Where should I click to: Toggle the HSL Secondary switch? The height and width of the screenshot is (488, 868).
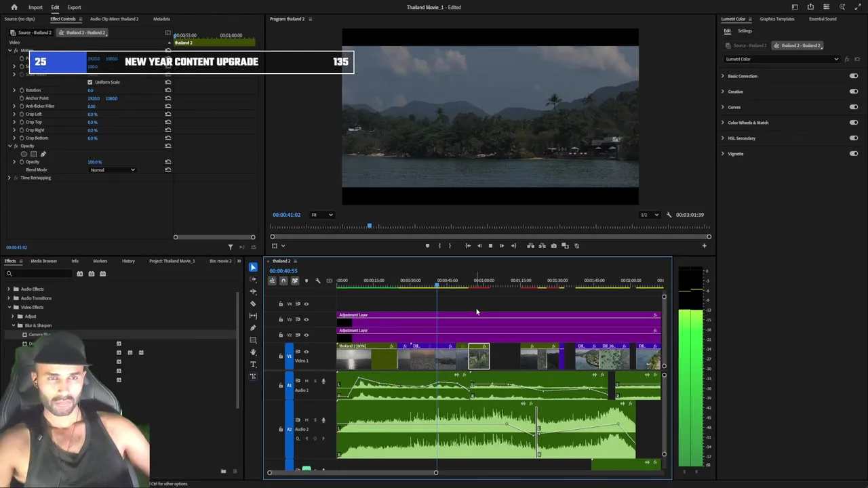click(853, 138)
